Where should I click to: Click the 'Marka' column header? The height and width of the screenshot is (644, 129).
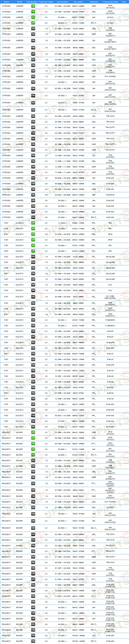point(6,2)
